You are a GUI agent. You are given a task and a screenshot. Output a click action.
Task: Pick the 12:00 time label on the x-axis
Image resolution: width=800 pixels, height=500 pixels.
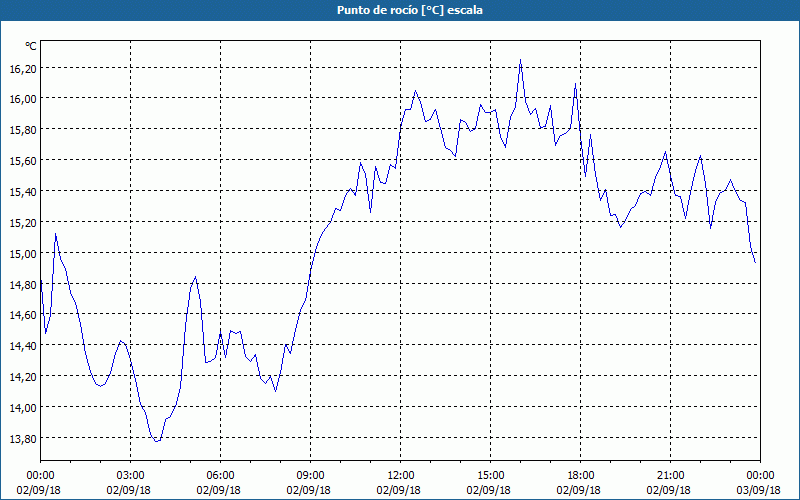coord(400,475)
